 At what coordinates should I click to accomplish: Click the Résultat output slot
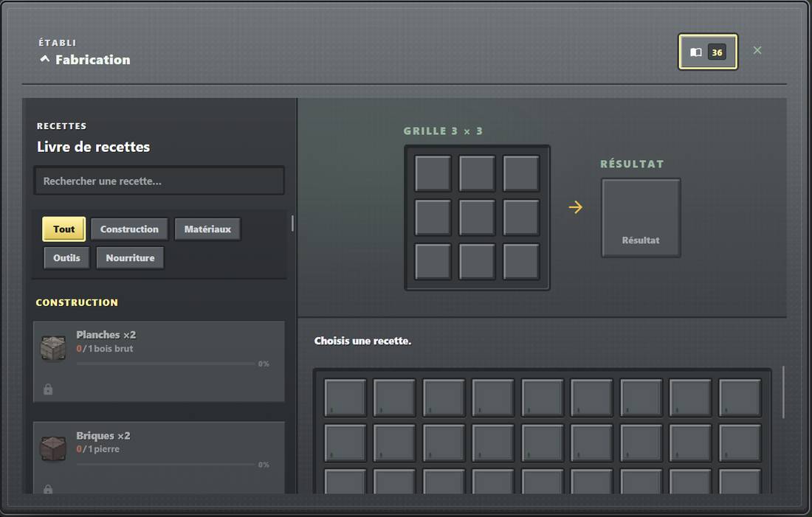pyautogui.click(x=641, y=218)
